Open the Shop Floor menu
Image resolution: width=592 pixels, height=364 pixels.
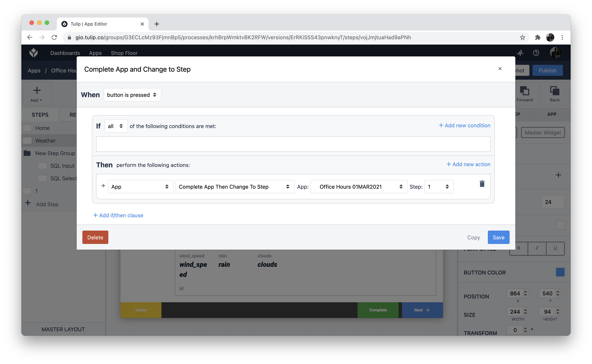click(x=124, y=53)
